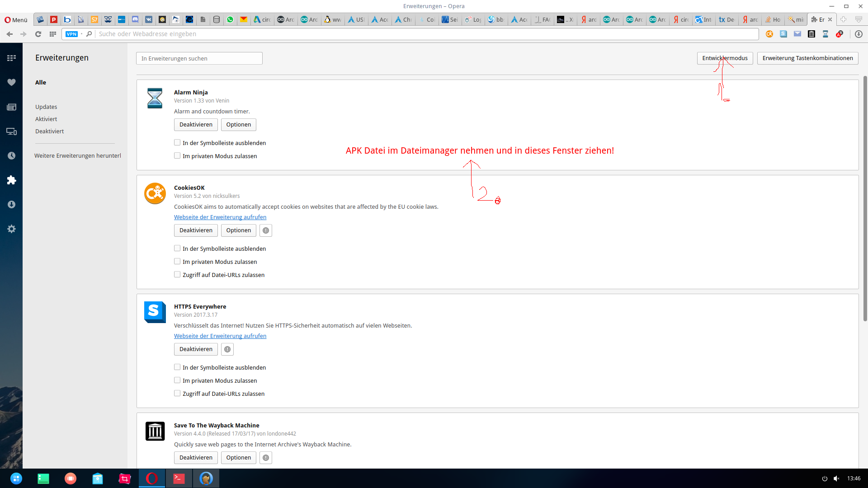Image resolution: width=868 pixels, height=488 pixels.
Task: Check Alarm Ninja 'In der Symbolleiste ausblenden'
Action: point(177,143)
